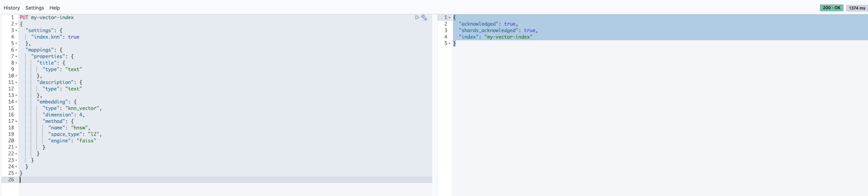Open the Help menu
Image resolution: width=868 pixels, height=196 pixels.
point(55,8)
